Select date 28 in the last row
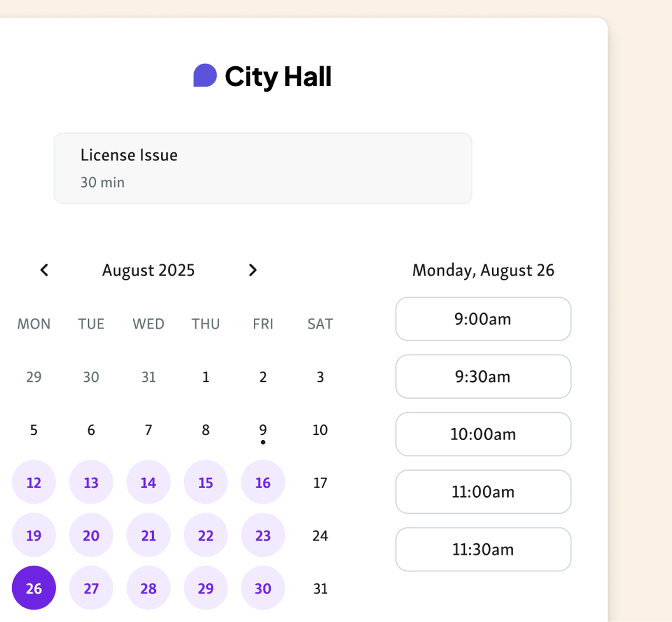Screen dimensions: 672x622 coord(148,588)
